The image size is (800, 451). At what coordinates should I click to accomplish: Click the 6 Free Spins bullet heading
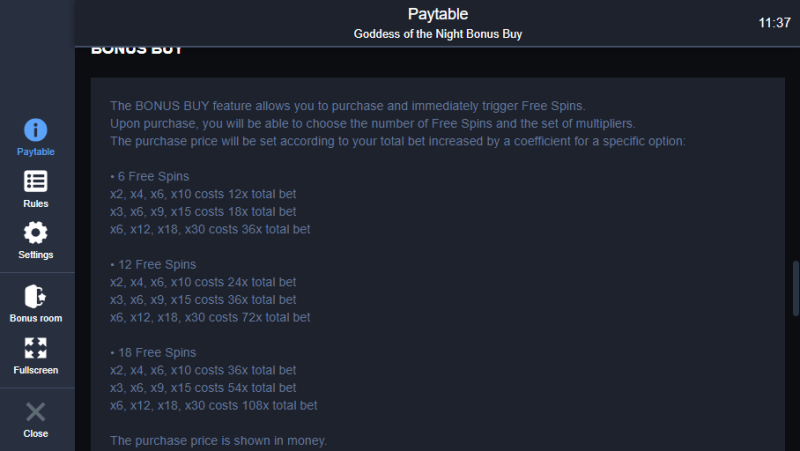tap(149, 177)
